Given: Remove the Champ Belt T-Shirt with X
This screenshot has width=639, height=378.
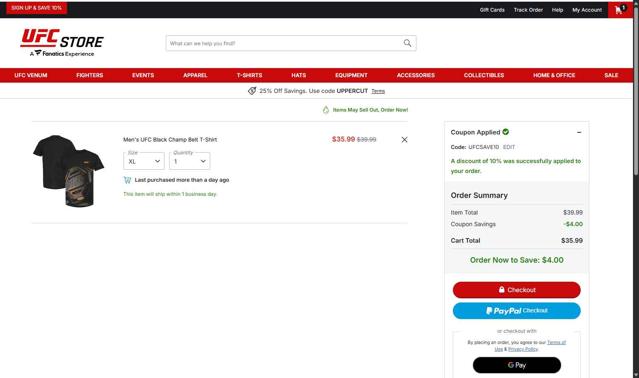Looking at the screenshot, I should click(404, 140).
